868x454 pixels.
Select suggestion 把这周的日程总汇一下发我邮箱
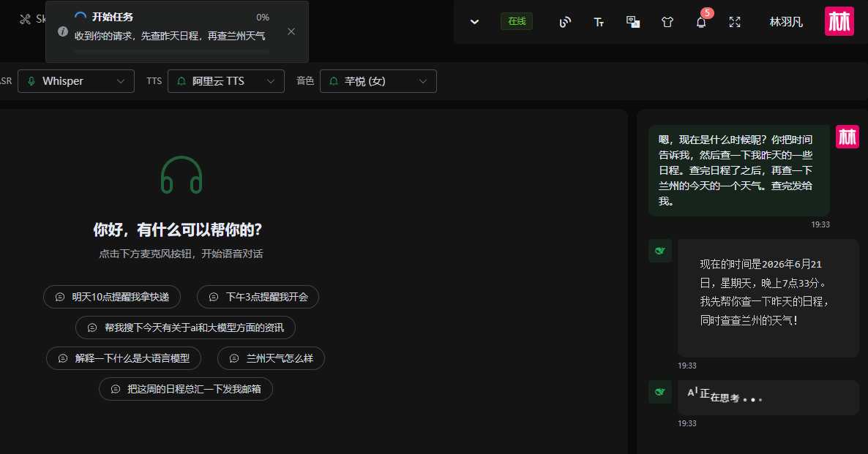[185, 390]
